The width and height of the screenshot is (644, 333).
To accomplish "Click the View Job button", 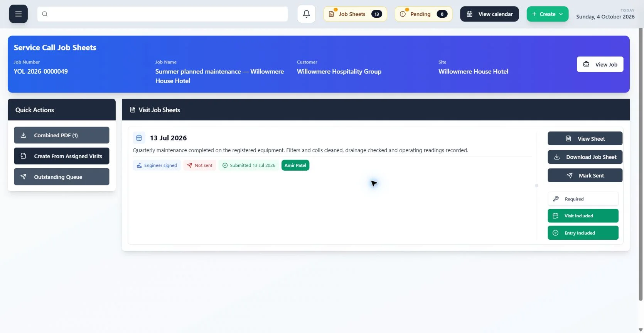I will pyautogui.click(x=600, y=64).
